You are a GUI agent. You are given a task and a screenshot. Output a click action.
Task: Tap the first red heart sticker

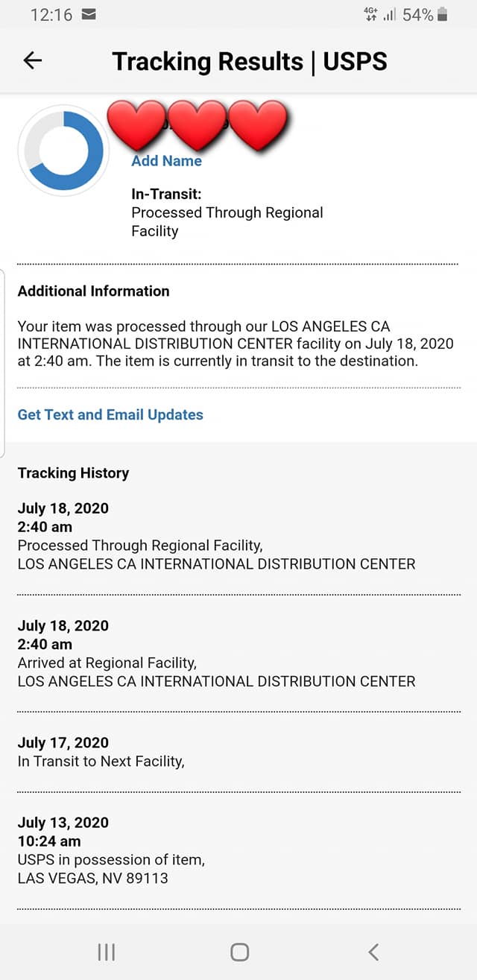pyautogui.click(x=136, y=125)
